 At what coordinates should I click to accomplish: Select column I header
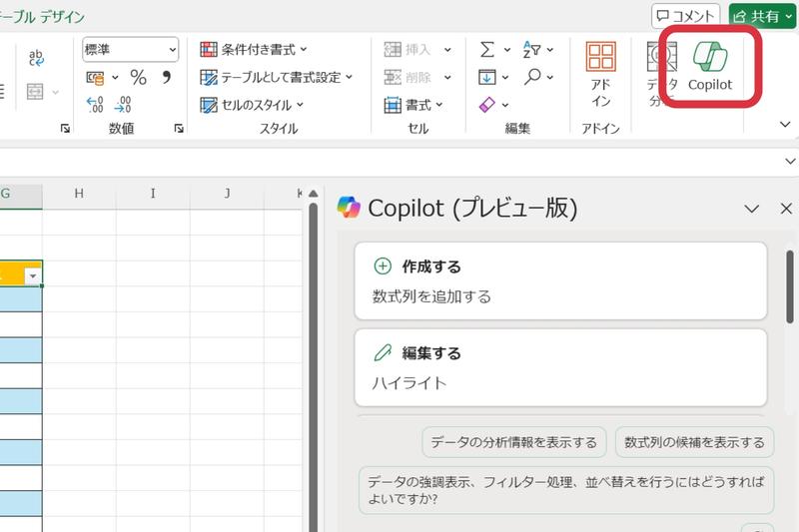pyautogui.click(x=153, y=194)
